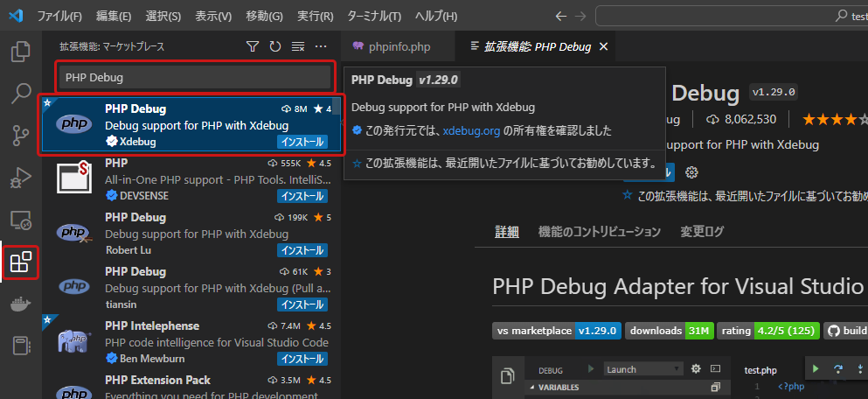
Task: Open the ターミナル(T) menu
Action: [373, 16]
